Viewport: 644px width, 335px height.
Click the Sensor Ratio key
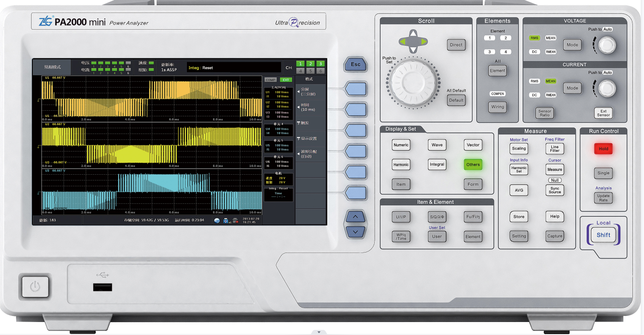point(544,113)
